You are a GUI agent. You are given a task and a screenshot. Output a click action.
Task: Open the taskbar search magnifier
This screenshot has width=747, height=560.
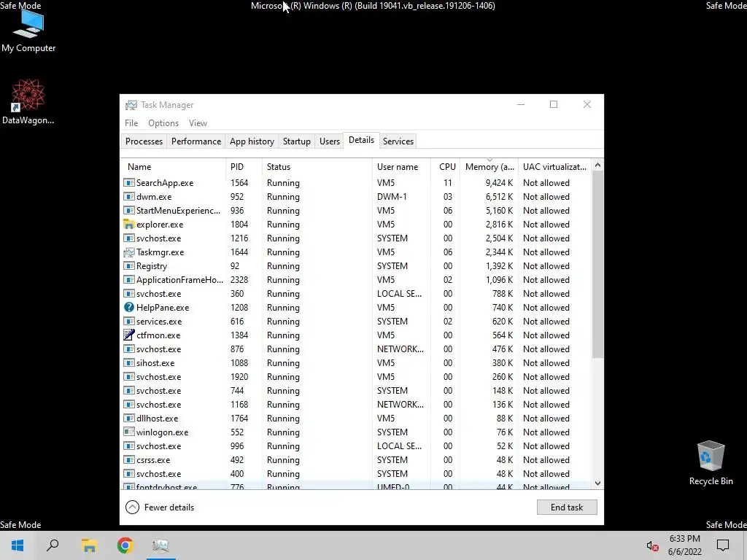53,545
